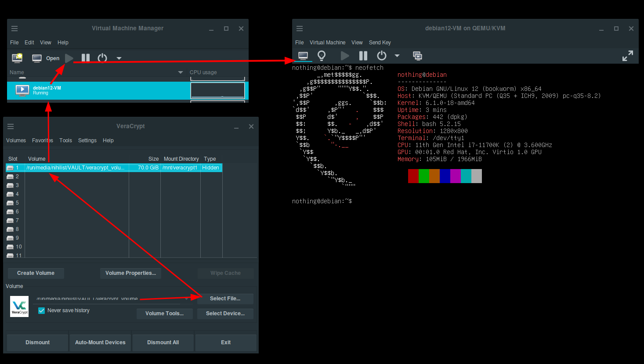Click the VeraCrypt logo icon

point(19,306)
